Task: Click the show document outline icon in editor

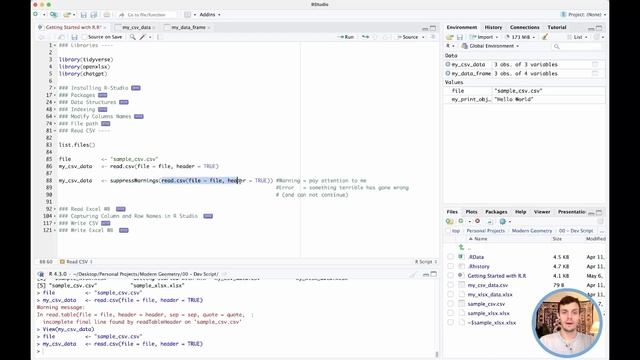Action: [433, 37]
